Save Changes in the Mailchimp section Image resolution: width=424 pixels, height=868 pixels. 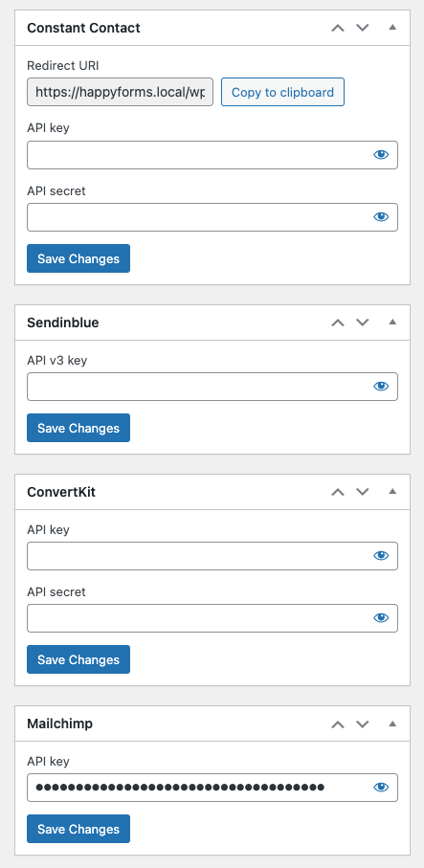click(x=78, y=829)
